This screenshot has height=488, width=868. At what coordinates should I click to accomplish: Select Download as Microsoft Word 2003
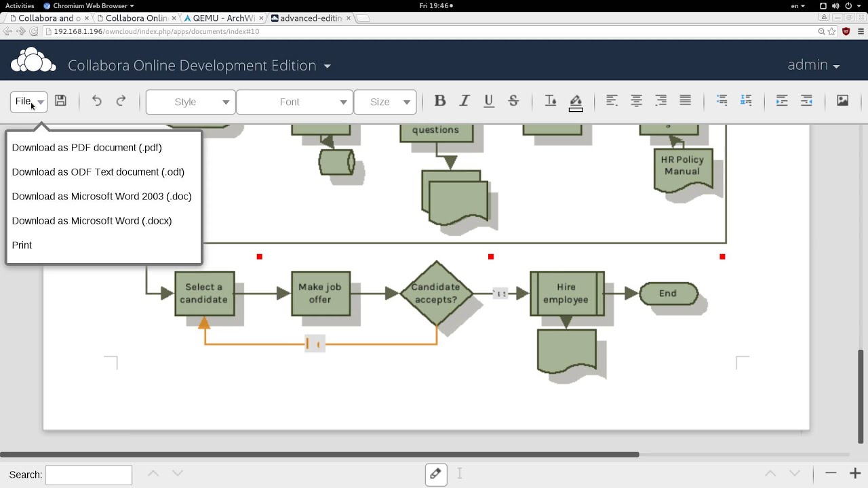102,197
